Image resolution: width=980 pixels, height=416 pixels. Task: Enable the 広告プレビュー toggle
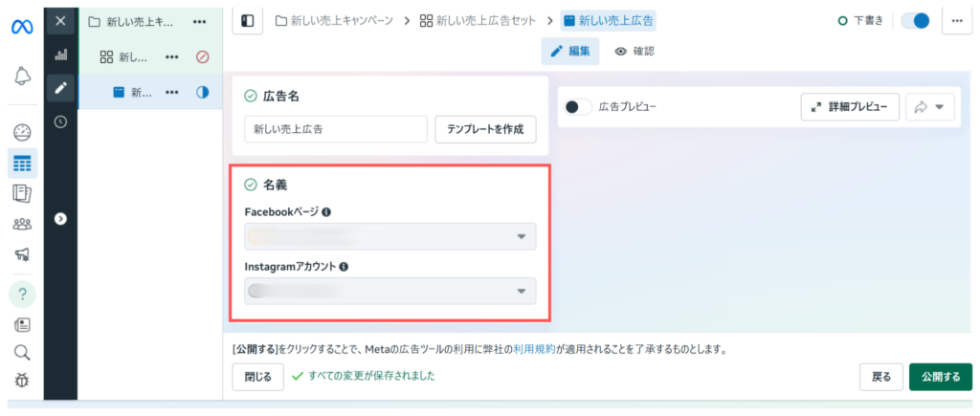tap(577, 107)
